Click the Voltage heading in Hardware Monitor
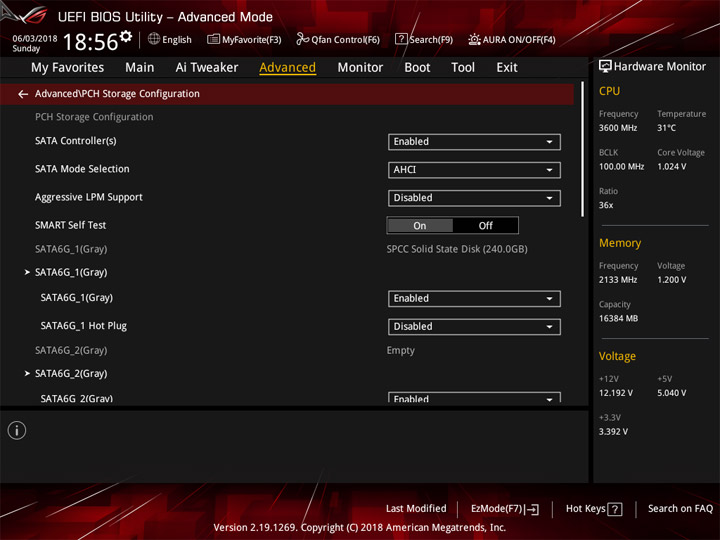Screen dimensions: 720x540 coord(617,356)
